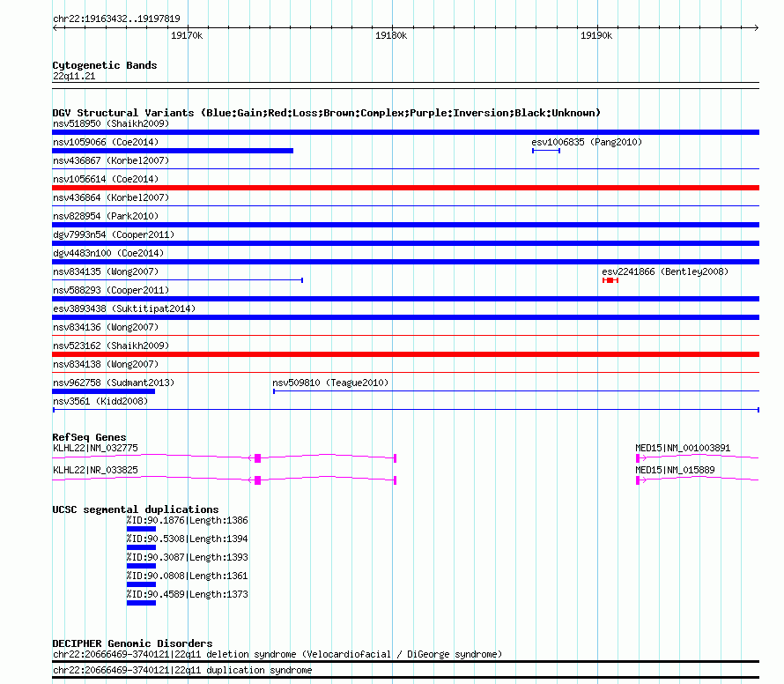Click the 19190k ruler position label
784x684 pixels.
point(596,35)
